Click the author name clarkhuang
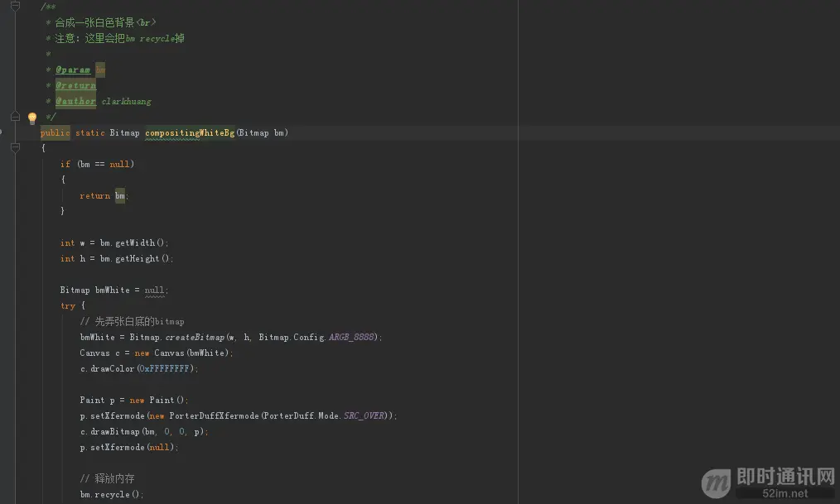 click(x=127, y=101)
